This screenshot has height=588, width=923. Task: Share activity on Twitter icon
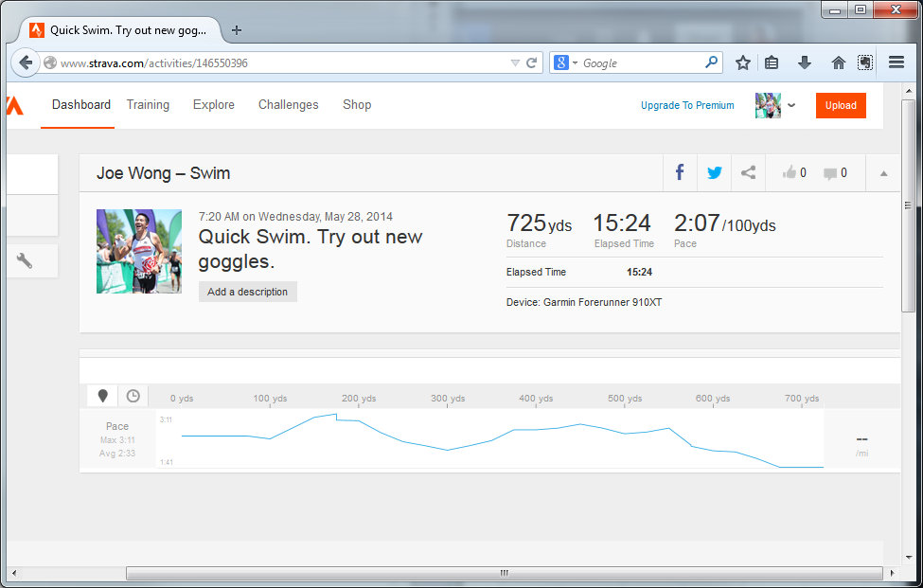click(714, 172)
